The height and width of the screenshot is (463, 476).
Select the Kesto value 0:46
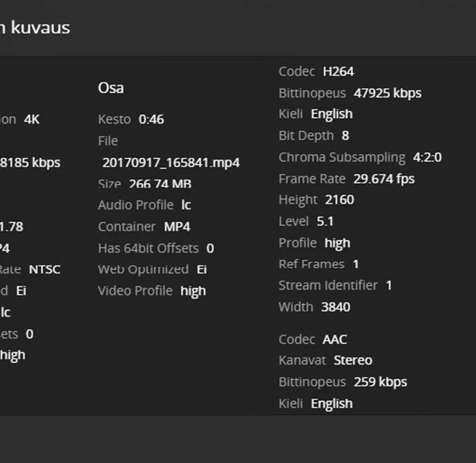(151, 119)
